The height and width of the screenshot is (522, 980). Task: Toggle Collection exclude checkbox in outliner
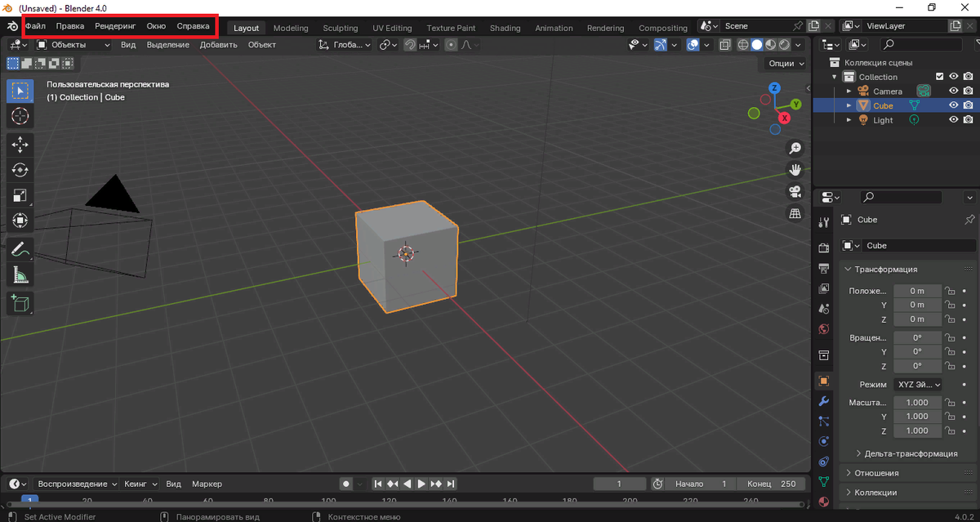click(939, 77)
